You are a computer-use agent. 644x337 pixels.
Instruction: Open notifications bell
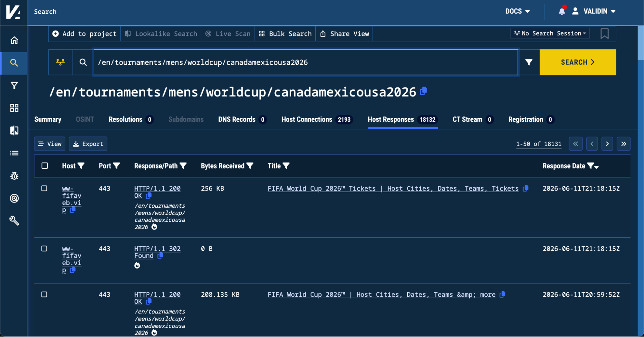(562, 11)
